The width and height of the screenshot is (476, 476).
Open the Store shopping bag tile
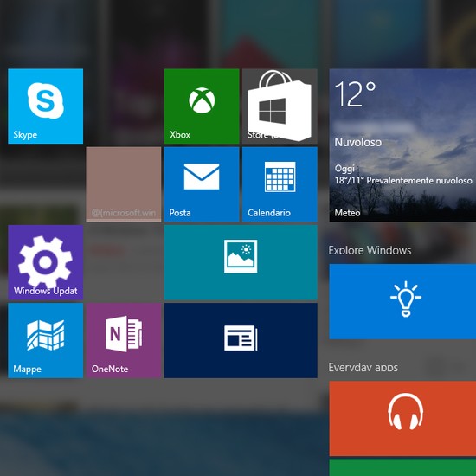(280, 106)
